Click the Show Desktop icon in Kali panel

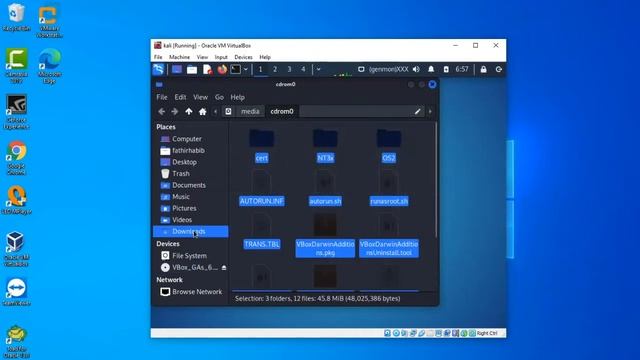pos(177,69)
